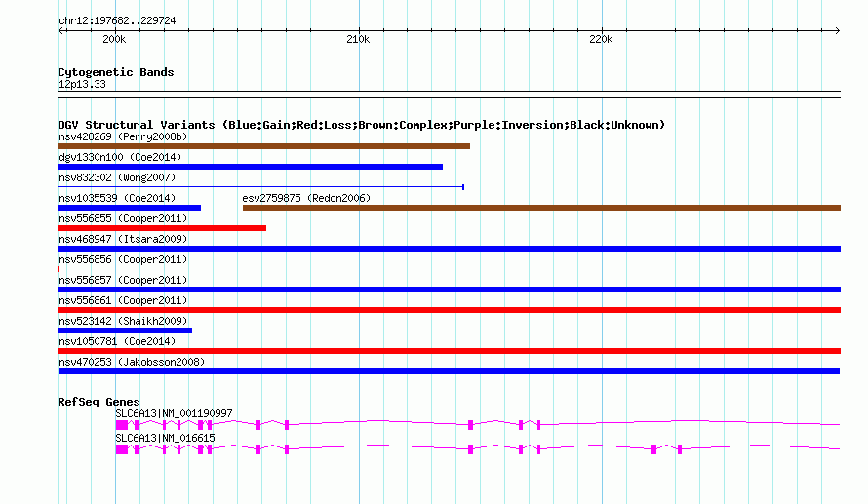Open the nsv556855 (Cooper2011) label
This screenshot has width=868, height=504.
coord(123,218)
